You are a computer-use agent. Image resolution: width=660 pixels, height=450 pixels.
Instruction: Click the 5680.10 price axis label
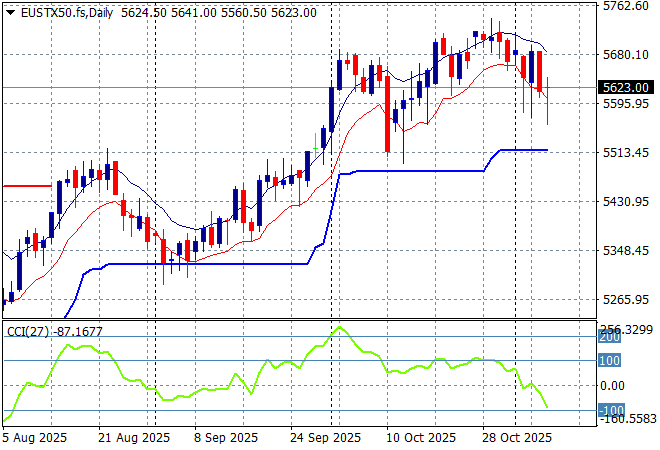point(626,55)
